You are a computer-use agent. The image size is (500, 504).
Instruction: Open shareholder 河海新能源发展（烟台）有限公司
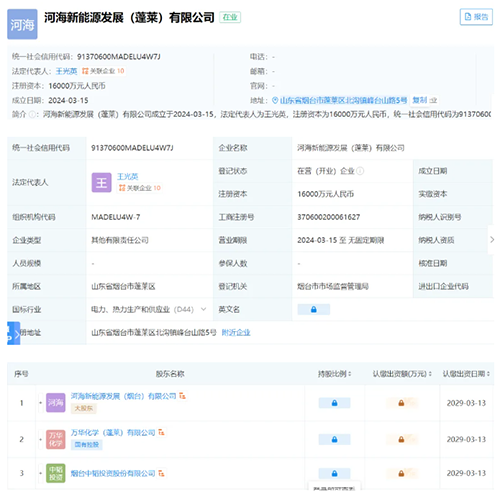pyautogui.click(x=123, y=396)
